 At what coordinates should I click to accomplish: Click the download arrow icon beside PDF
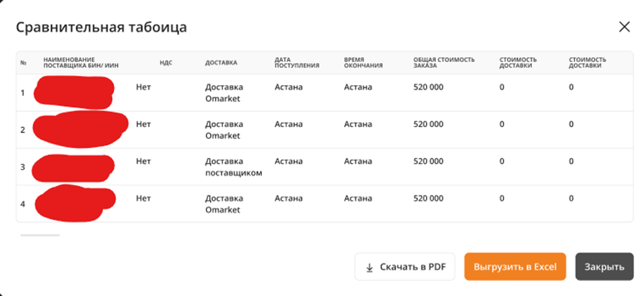[x=369, y=267]
